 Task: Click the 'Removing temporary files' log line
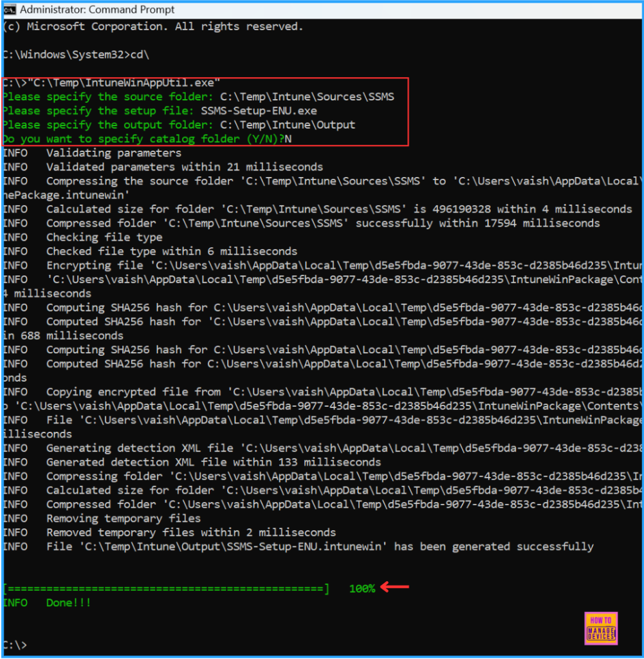pyautogui.click(x=102, y=518)
